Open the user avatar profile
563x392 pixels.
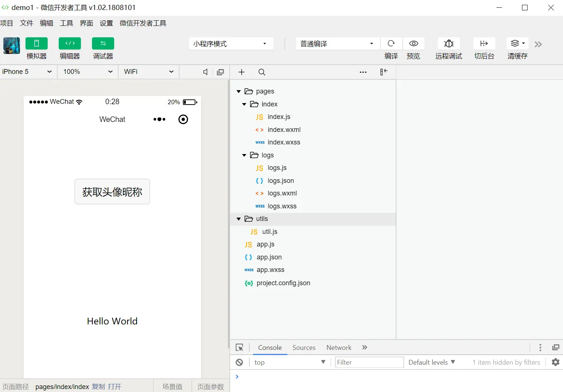(12, 46)
